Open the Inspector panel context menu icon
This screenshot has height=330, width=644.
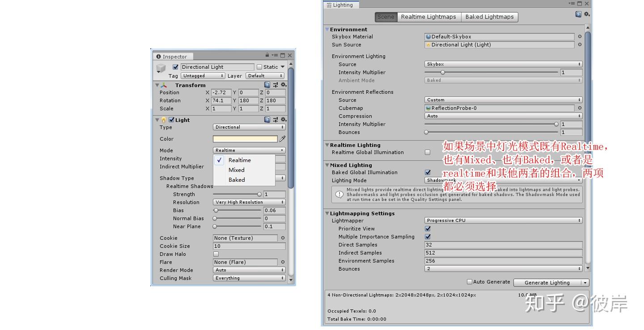[x=275, y=55]
